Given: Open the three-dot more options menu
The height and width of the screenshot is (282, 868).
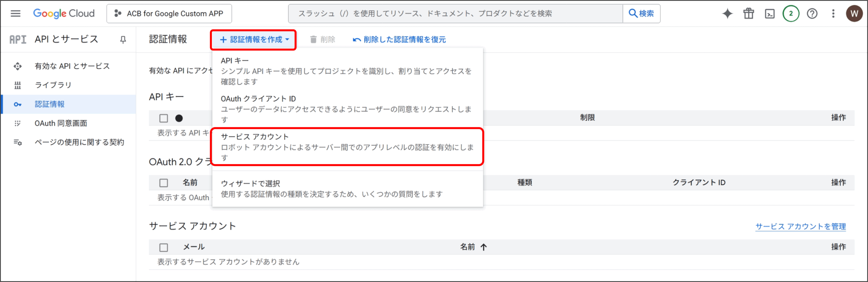Looking at the screenshot, I should pos(833,14).
